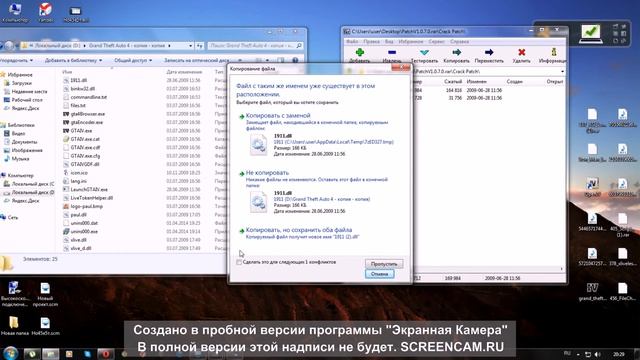Viewport: 640px width, 360px height.
Task: Click the volume speaker icon in system tray
Action: coord(598,354)
